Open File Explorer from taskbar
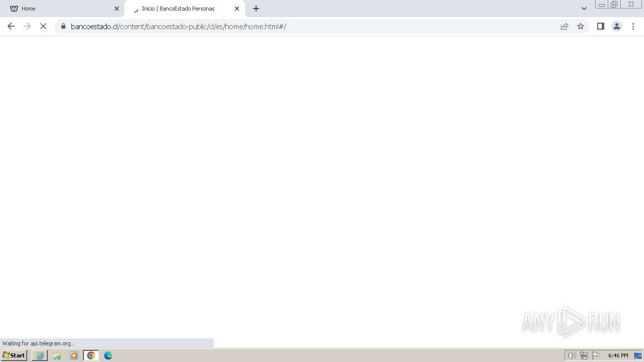Viewport: 644px width, 362px height. click(57, 355)
